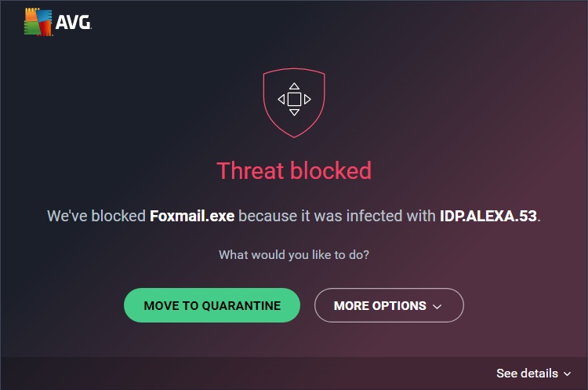Select the IDP.ALEXA.53 threat name

pyautogui.click(x=488, y=216)
